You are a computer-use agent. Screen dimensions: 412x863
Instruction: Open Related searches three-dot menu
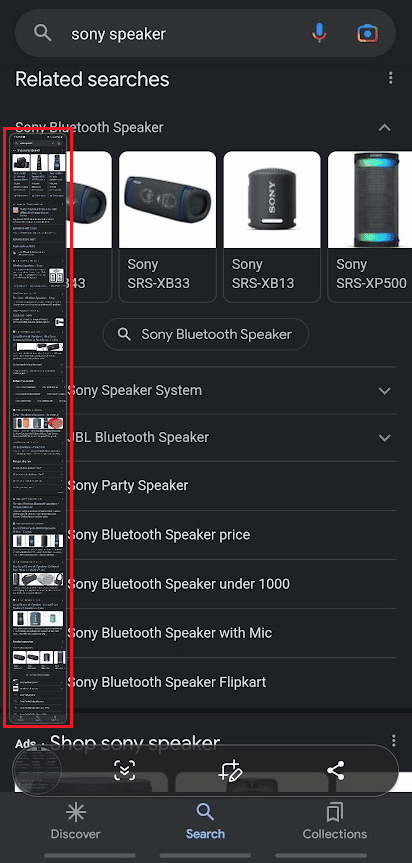point(391,78)
